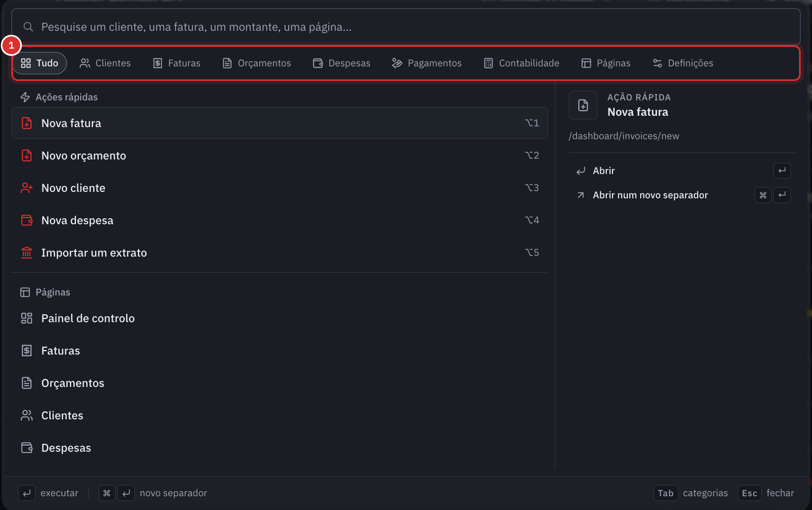Focus the search field for clients and invoices
Viewport: 812px width, 510px height.
pyautogui.click(x=406, y=27)
